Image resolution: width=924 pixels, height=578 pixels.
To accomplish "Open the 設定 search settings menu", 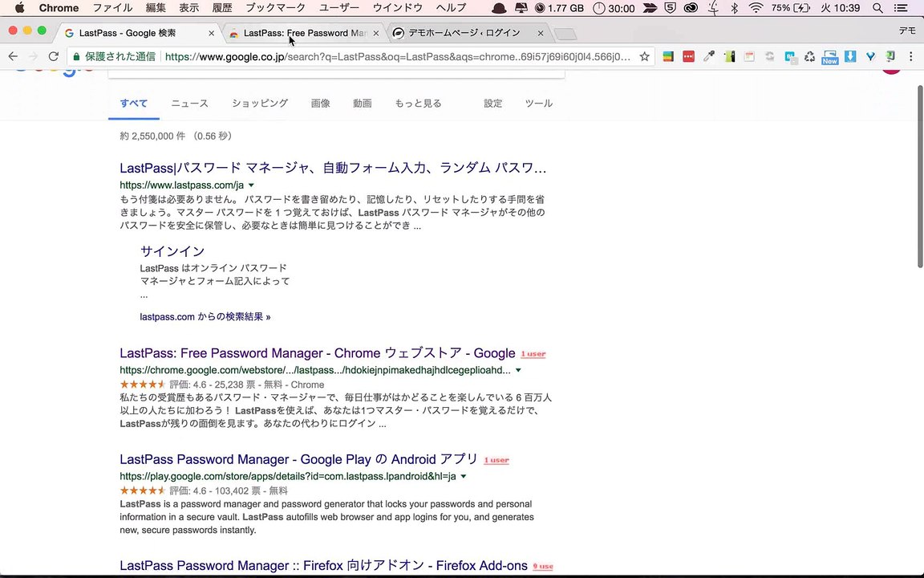I will (x=492, y=104).
